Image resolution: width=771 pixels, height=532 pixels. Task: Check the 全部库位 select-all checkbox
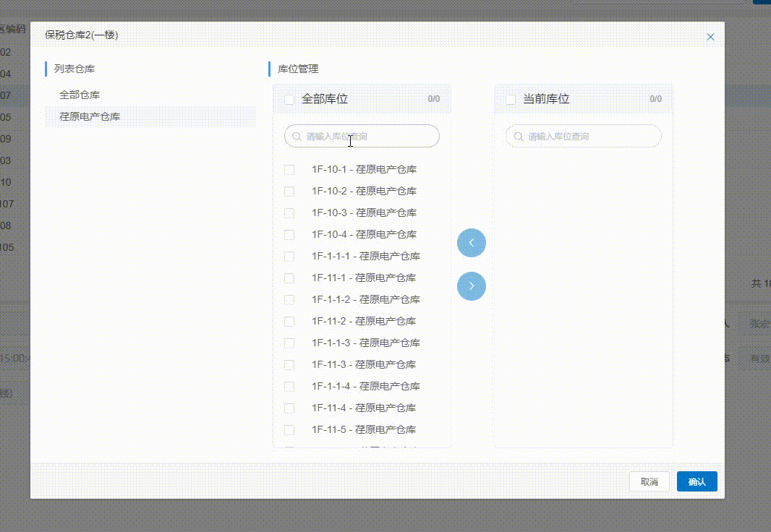coord(289,99)
